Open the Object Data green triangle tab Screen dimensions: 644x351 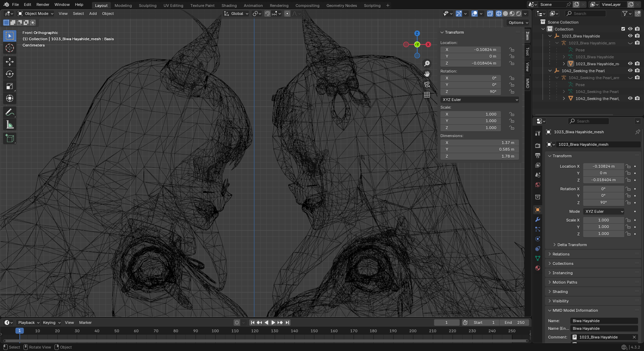click(538, 258)
